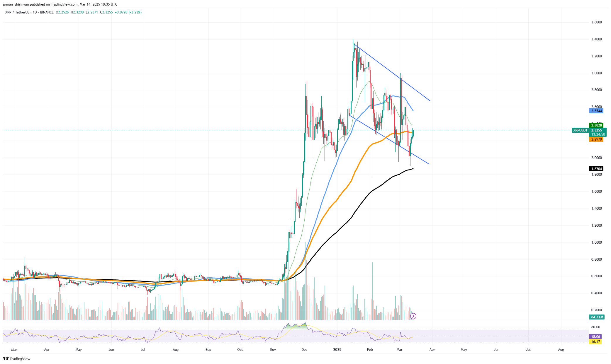
Task: Click the XRPUSDT symbol tag
Action: [580, 130]
